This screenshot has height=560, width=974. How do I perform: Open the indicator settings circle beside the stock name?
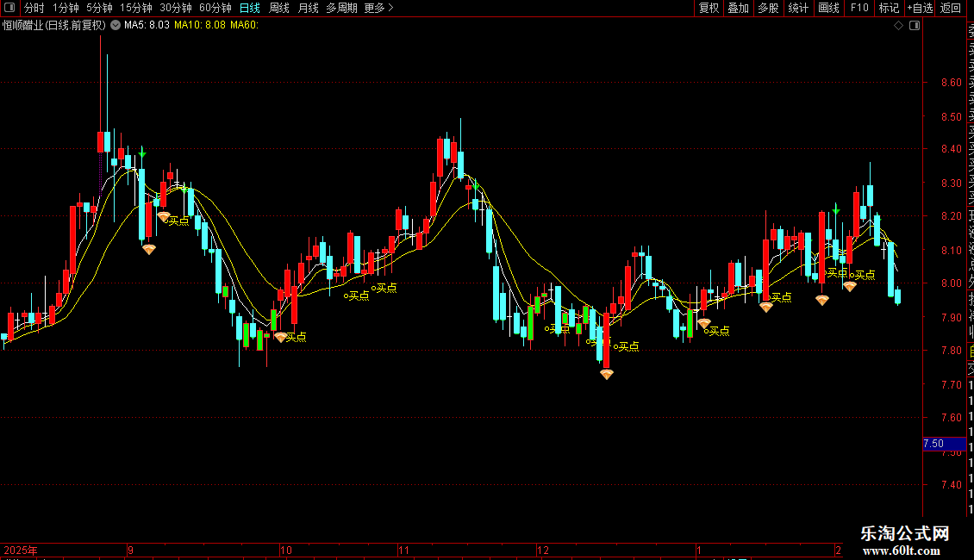[x=116, y=26]
